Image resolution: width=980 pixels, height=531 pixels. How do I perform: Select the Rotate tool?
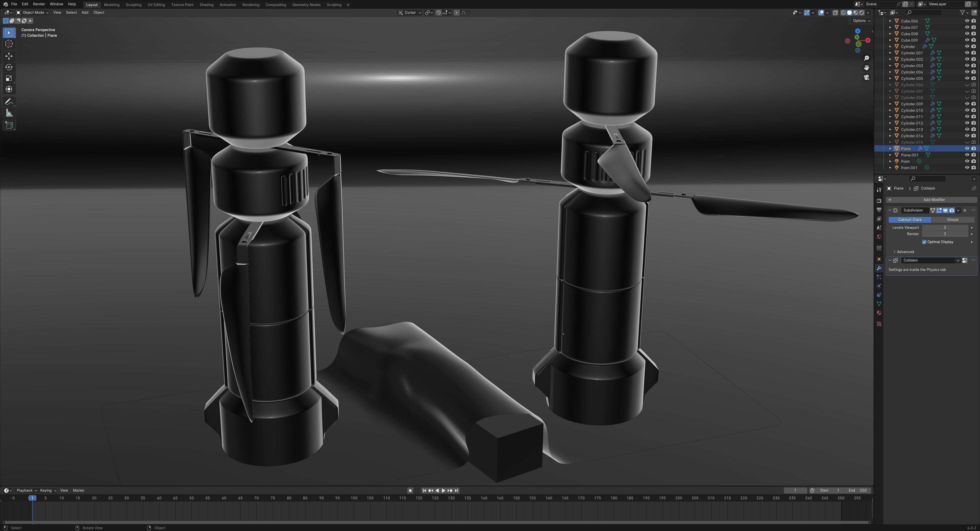[x=9, y=67]
